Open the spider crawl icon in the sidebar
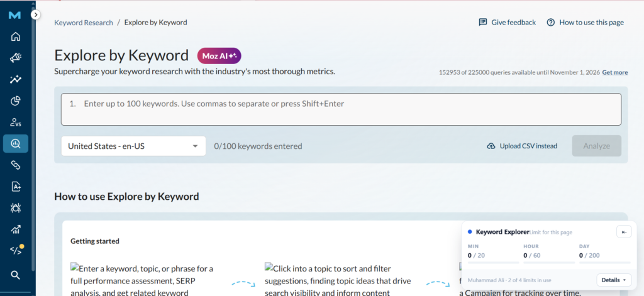Image resolution: width=644 pixels, height=296 pixels. click(x=16, y=208)
